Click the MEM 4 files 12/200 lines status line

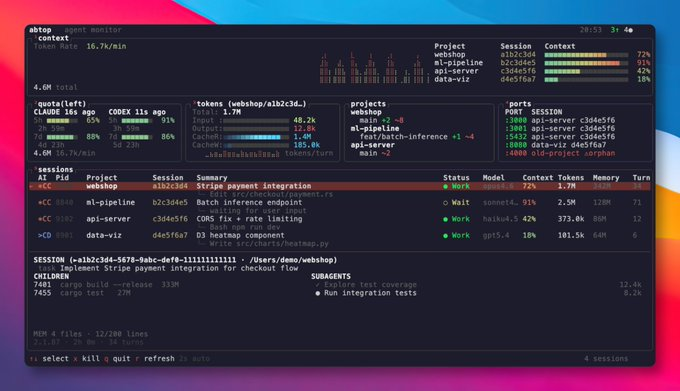[x=91, y=334]
